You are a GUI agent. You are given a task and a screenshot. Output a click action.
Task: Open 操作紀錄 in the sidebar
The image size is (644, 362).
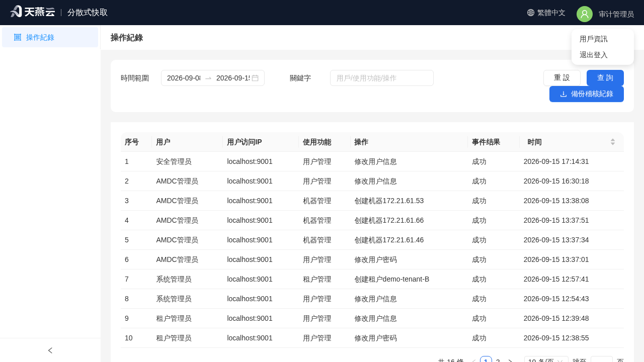pos(50,37)
